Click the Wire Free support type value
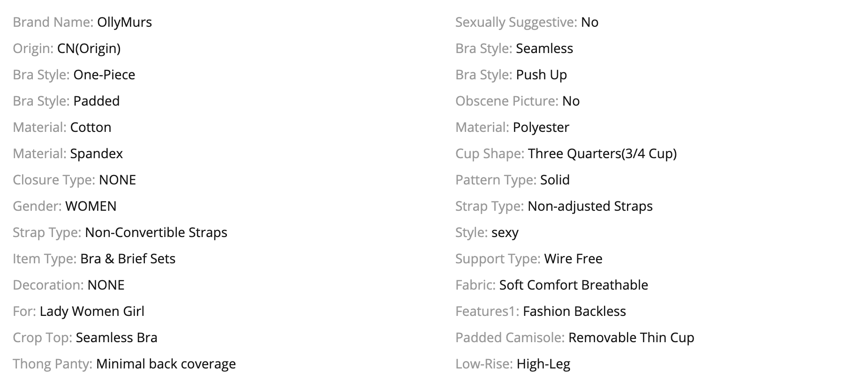Image resolution: width=868 pixels, height=391 pixels. 573,259
